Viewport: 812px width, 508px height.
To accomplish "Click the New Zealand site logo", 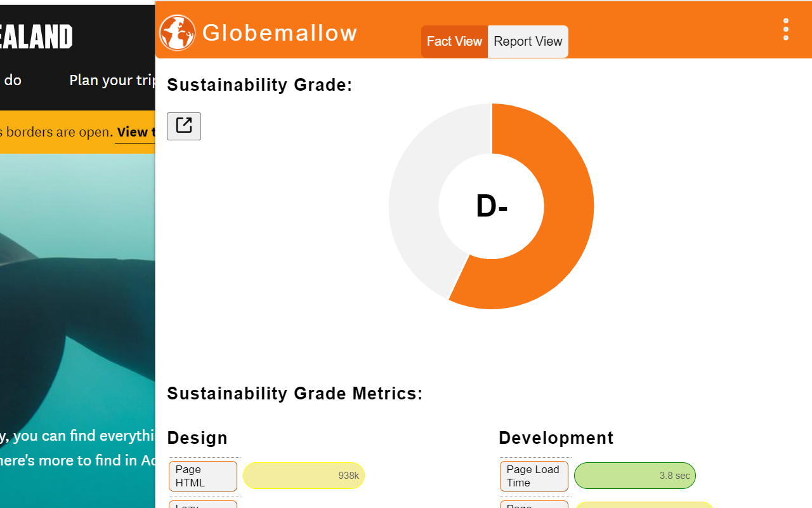I will 37,37.
